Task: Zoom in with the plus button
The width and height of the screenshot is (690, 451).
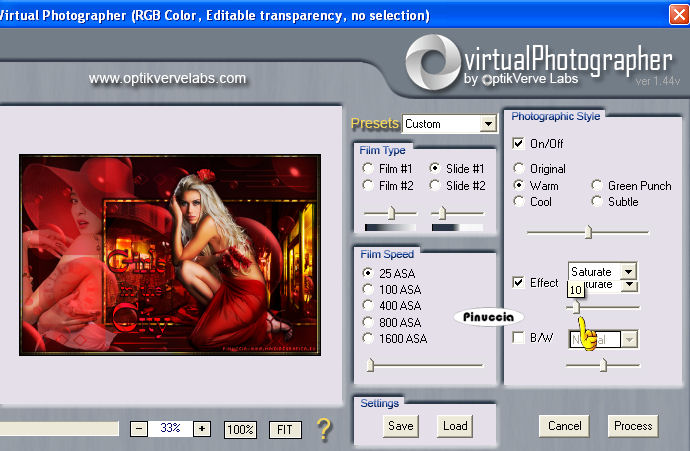Action: click(x=202, y=429)
